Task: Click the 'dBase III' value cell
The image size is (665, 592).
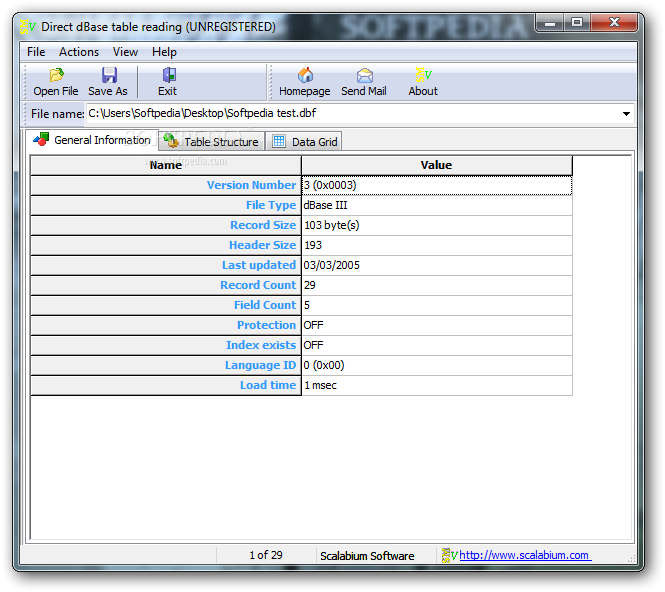Action: 437,205
